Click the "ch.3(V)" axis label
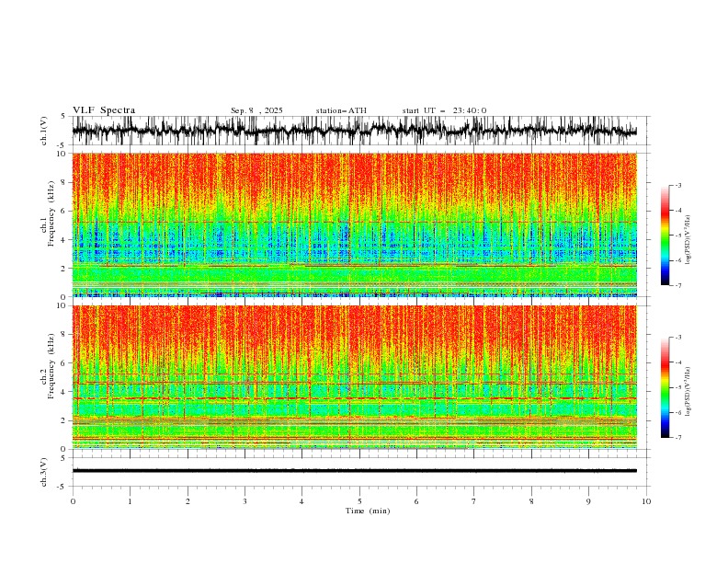Viewport: 728px width, 563px height. (x=45, y=472)
